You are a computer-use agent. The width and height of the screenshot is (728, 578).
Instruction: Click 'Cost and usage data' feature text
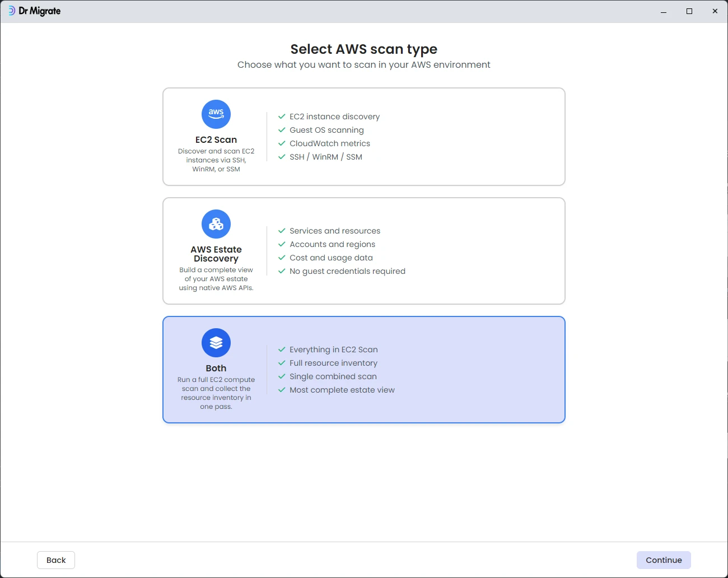pos(331,258)
